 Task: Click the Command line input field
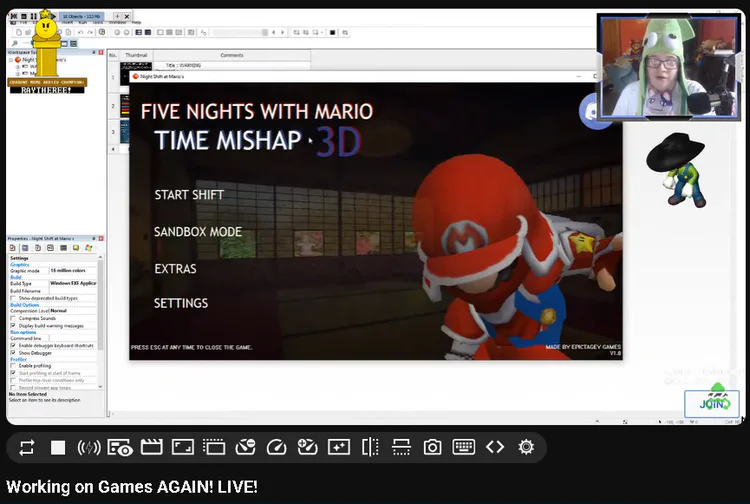tap(73, 339)
